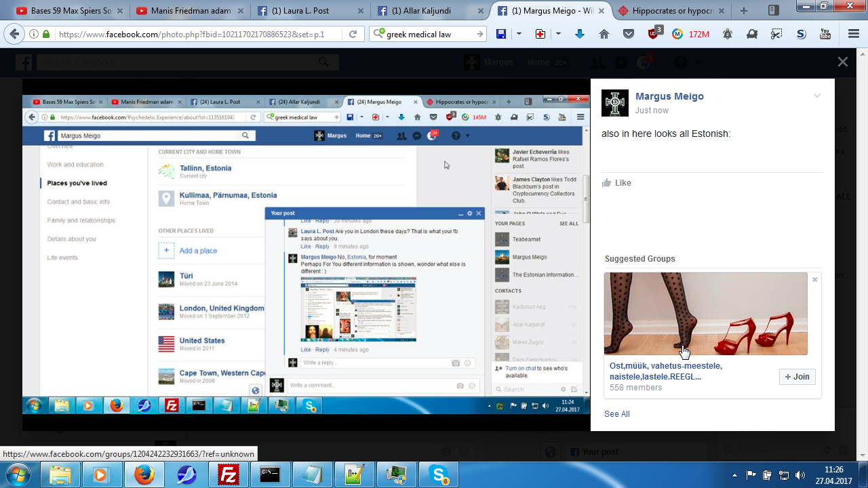The image size is (868, 488).
Task: Click the YouTube extension icon in toolbar
Action: pyautogui.click(x=825, y=34)
